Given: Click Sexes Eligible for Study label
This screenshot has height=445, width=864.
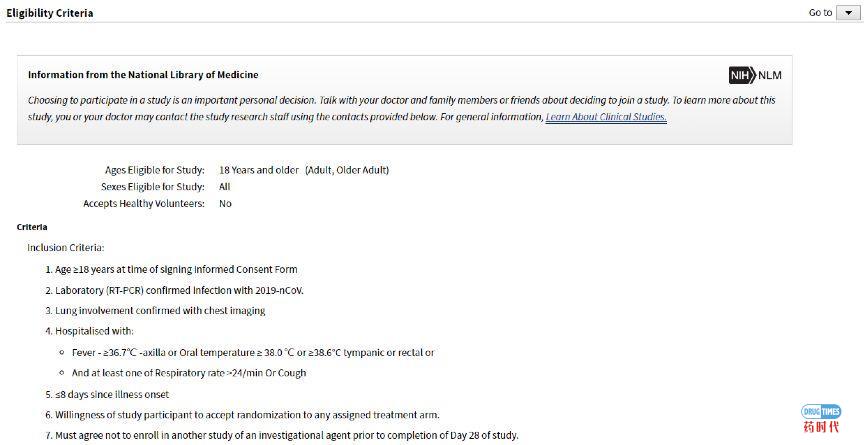Looking at the screenshot, I should (x=153, y=187).
